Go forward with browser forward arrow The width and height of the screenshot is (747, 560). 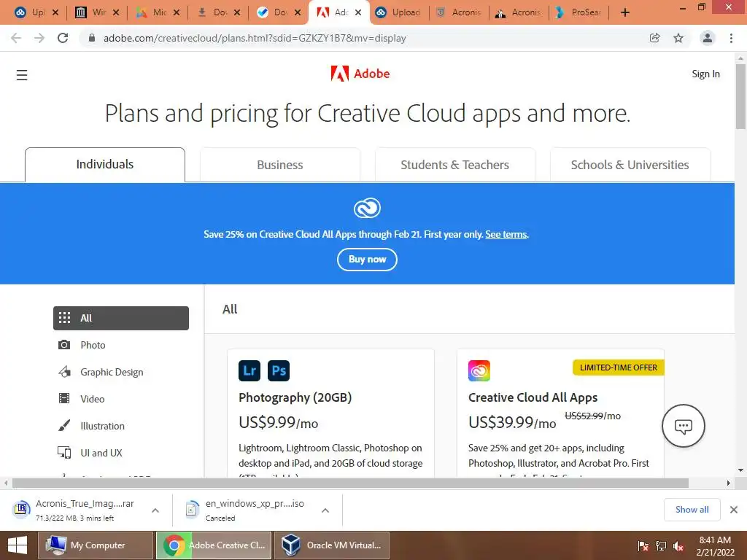[x=39, y=38]
